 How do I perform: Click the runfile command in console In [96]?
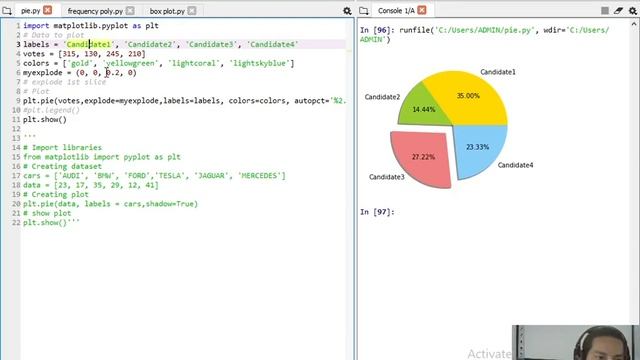pos(484,35)
